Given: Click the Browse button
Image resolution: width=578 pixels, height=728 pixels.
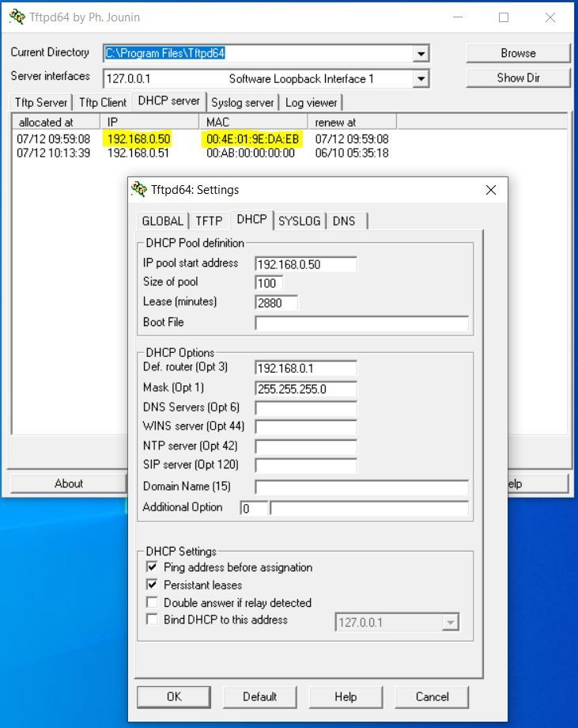Looking at the screenshot, I should click(x=518, y=53).
